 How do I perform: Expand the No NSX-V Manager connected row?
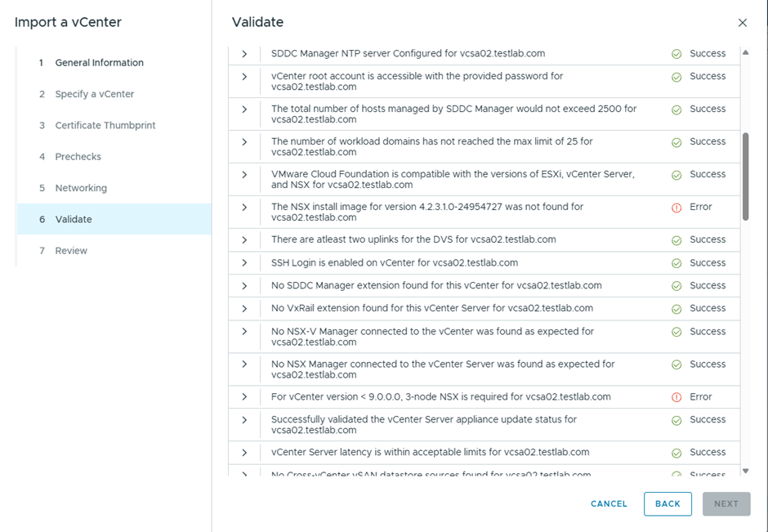point(244,332)
